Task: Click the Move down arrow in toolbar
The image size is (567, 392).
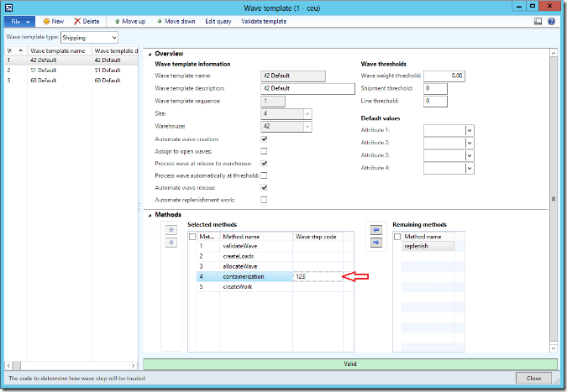Action: coord(160,21)
